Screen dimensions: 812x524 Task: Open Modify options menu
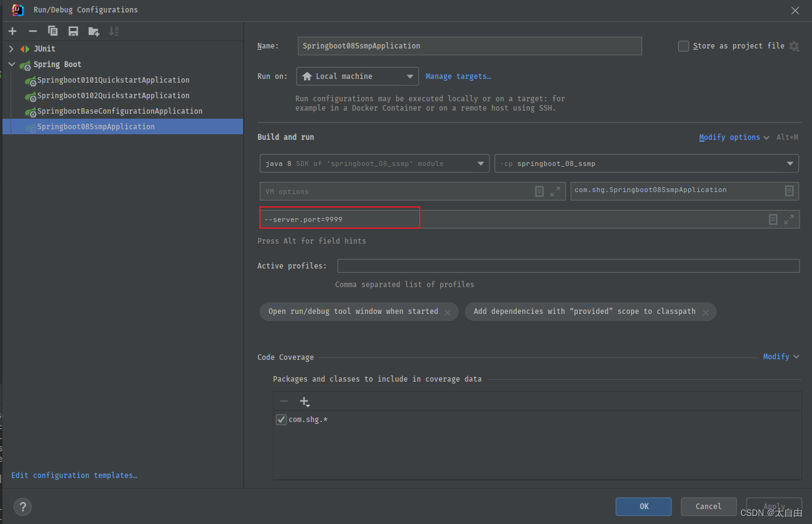[734, 137]
